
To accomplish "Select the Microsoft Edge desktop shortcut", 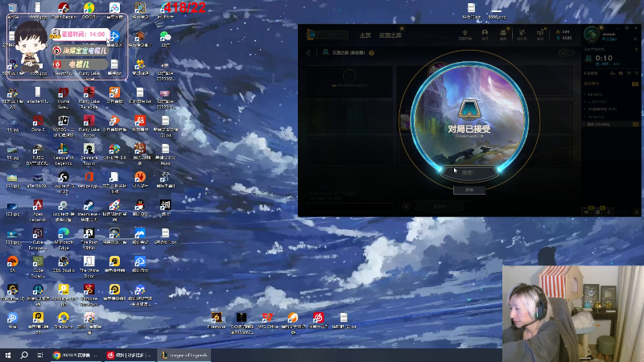I will [64, 239].
